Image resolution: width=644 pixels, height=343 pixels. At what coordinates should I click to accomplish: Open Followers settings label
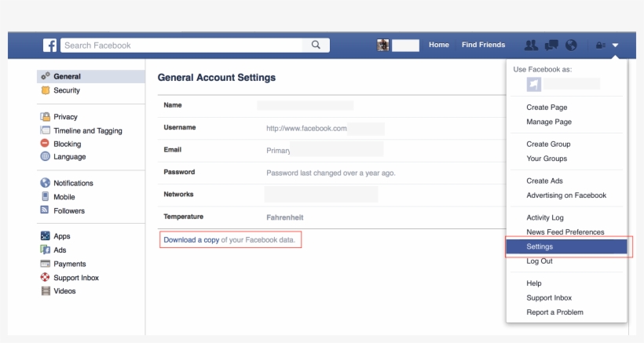tap(69, 211)
